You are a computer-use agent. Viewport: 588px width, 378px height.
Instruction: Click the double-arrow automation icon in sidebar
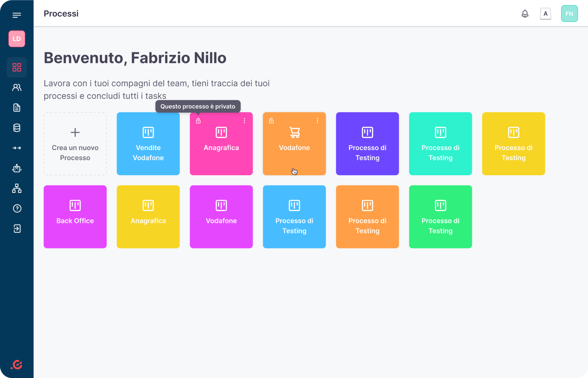click(x=17, y=148)
